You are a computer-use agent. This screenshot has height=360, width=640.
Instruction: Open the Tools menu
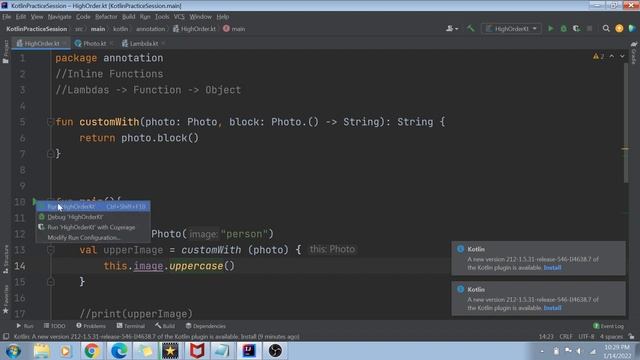pyautogui.click(x=162, y=17)
